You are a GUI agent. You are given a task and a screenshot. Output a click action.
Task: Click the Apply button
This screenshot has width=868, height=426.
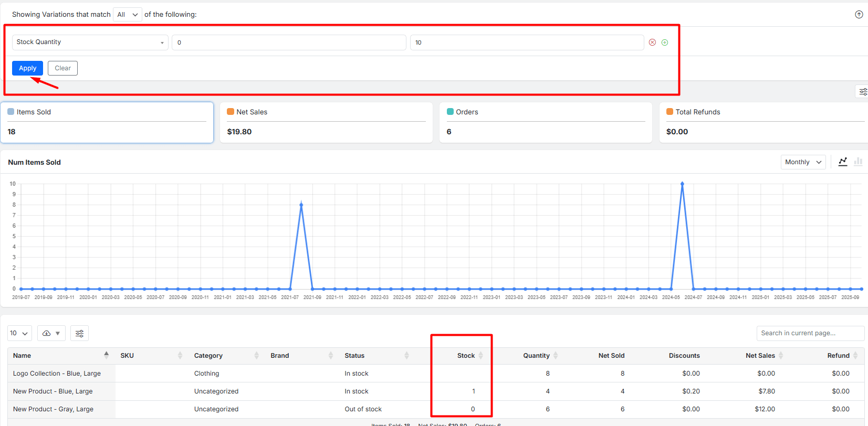coord(27,68)
